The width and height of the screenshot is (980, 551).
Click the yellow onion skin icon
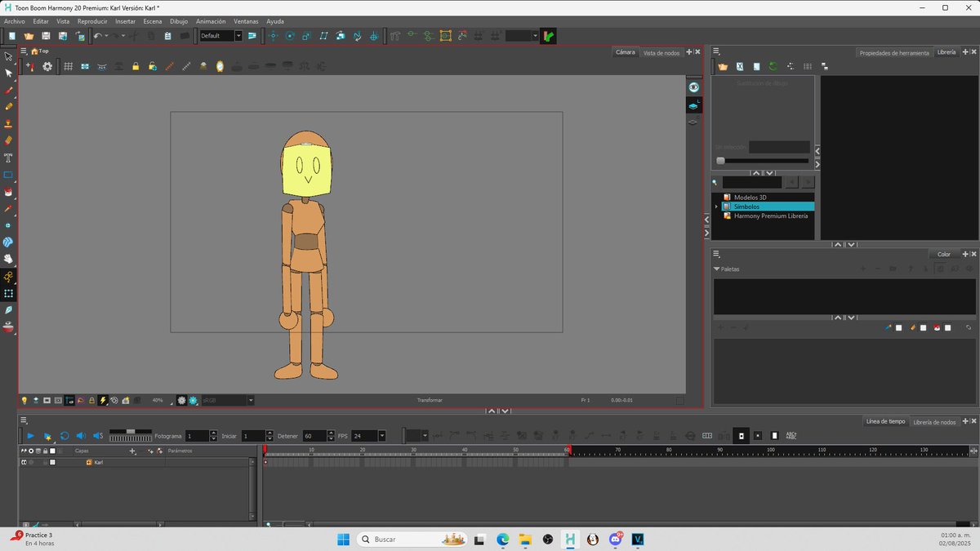click(220, 66)
